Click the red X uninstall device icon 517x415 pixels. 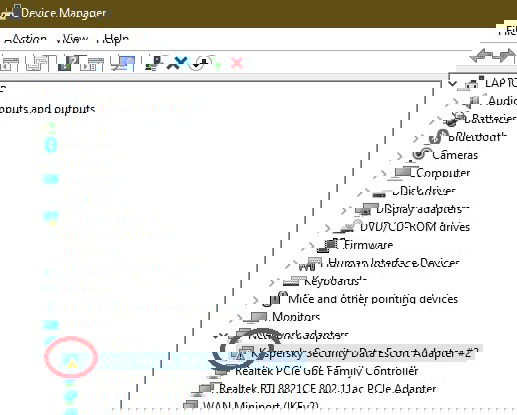(x=237, y=63)
